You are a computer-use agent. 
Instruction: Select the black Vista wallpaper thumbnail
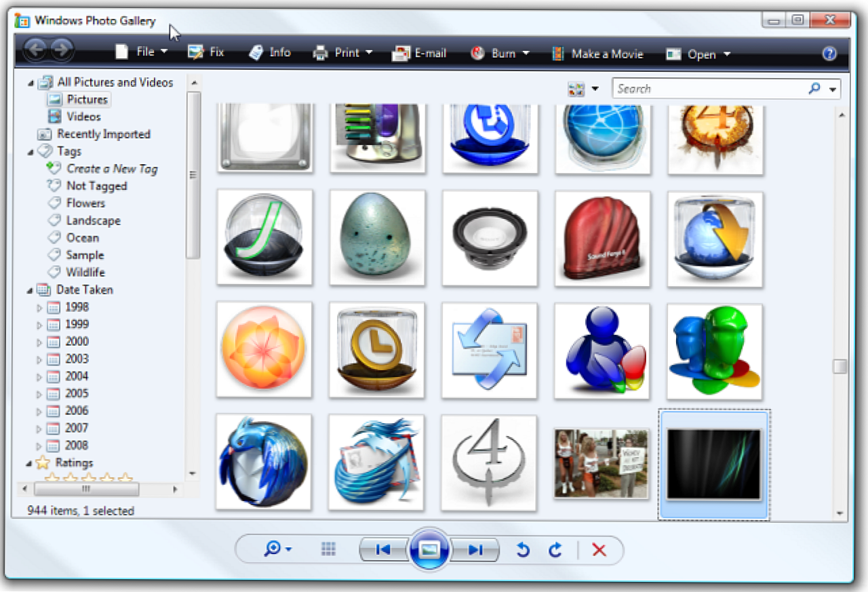click(714, 465)
